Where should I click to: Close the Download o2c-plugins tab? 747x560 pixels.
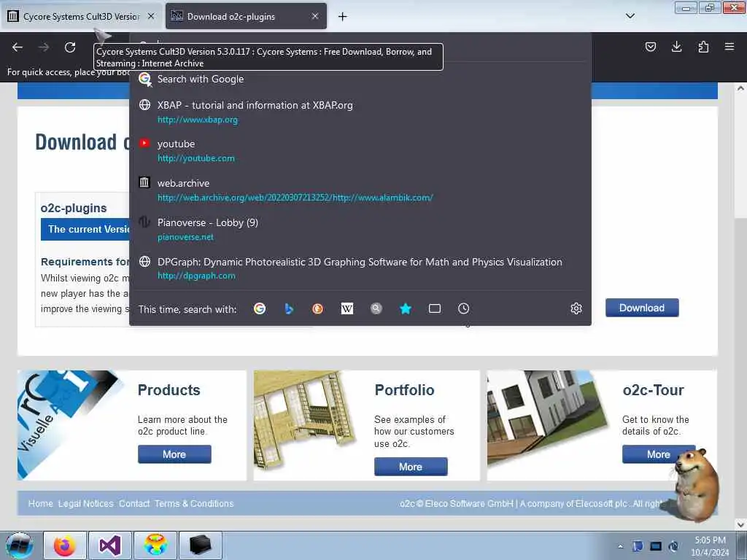(315, 16)
